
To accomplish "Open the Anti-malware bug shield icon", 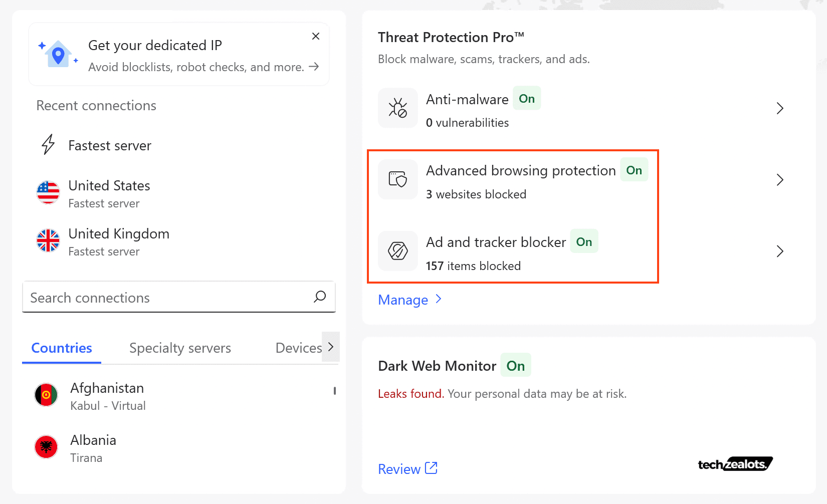I will pos(397,108).
